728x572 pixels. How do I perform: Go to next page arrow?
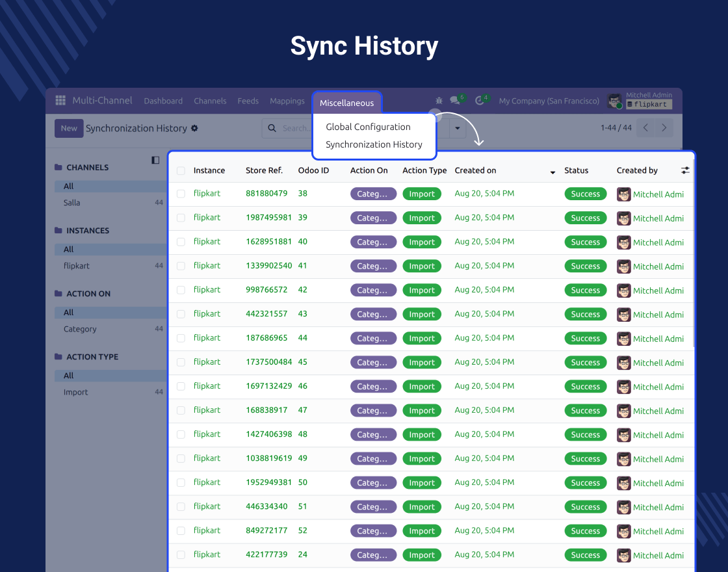click(664, 127)
